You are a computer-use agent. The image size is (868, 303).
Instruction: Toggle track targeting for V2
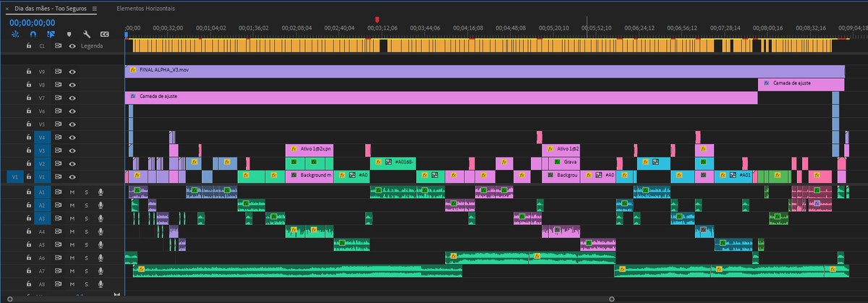tap(43, 163)
